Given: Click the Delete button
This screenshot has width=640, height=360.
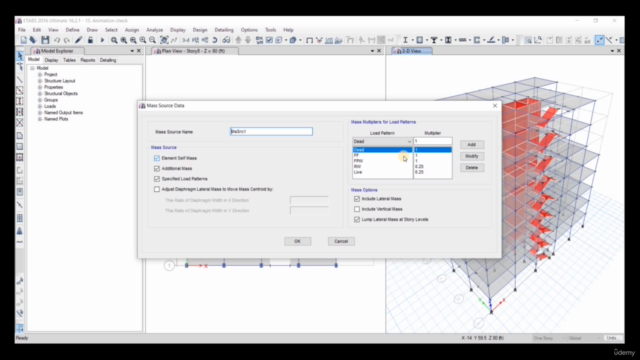Looking at the screenshot, I should coord(472,168).
